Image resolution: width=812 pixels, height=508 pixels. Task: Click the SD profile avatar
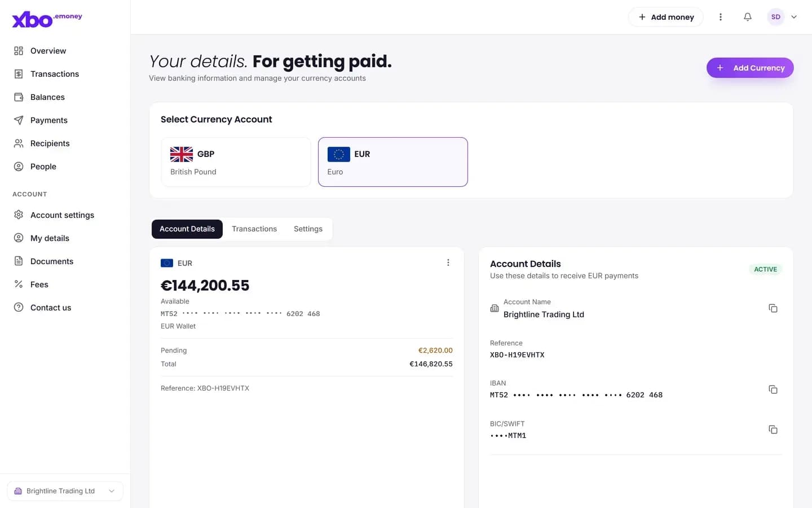[x=776, y=17]
